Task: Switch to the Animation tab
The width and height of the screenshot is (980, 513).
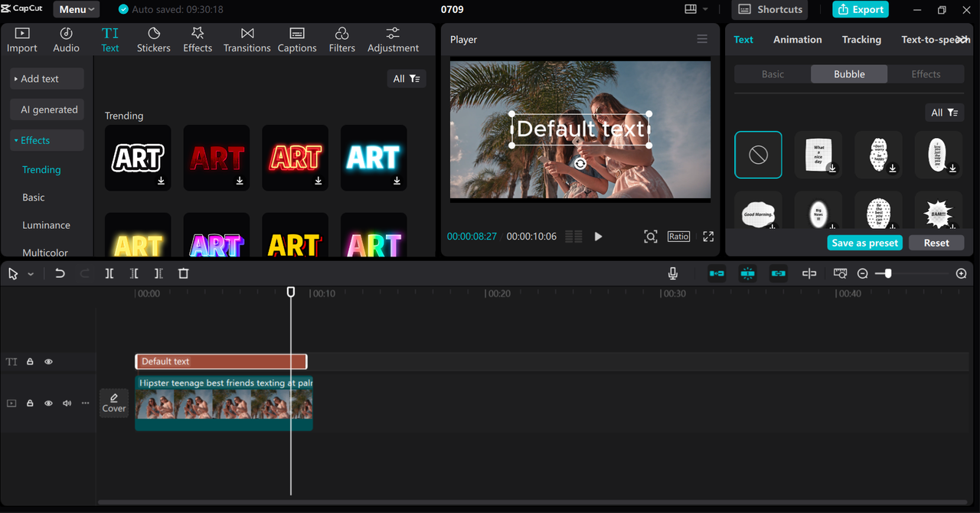Action: click(797, 39)
